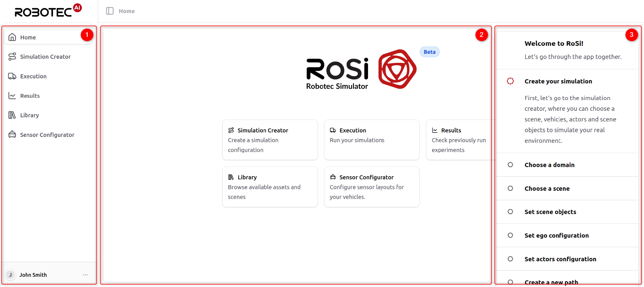The width and height of the screenshot is (644, 287).
Task: Click the icon on the Sensor Configurator card
Action: tap(333, 177)
